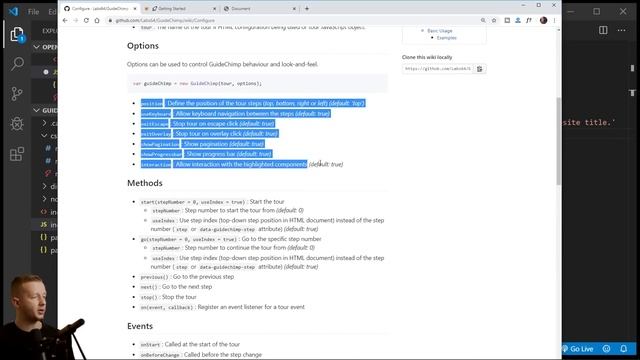The width and height of the screenshot is (640, 360).
Task: Click Go Live in VS Code status bar
Action: [578, 349]
